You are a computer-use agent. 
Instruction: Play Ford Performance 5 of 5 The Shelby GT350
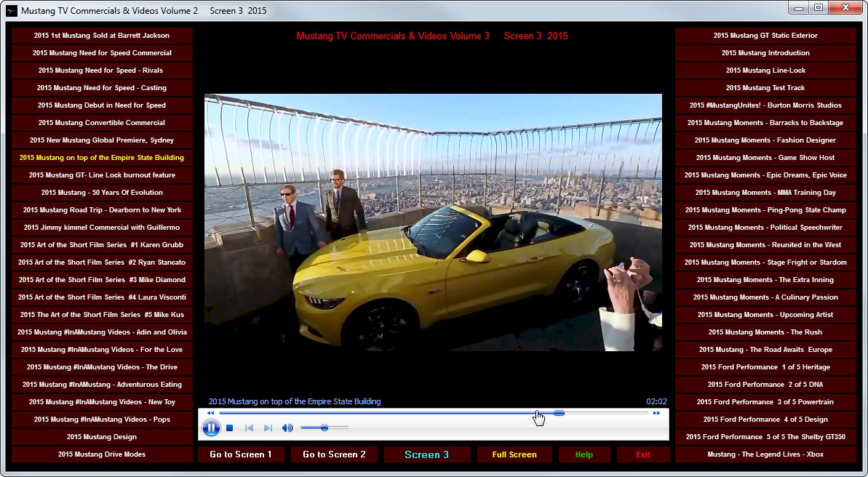765,436
